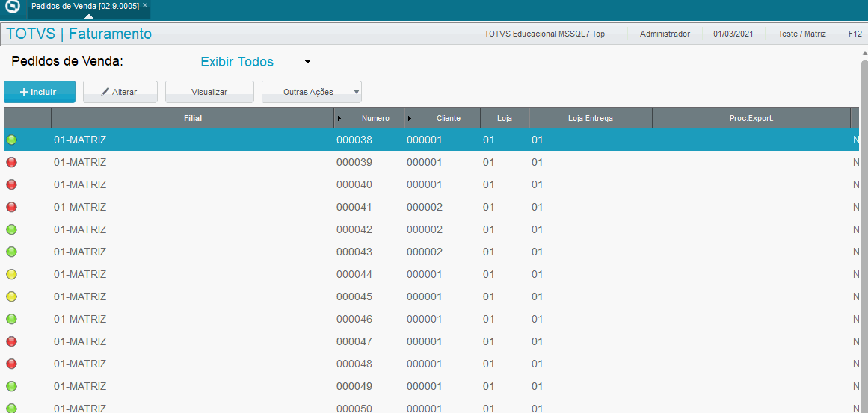Select order number 000044 cell
Viewport: 868px width, 413px height.
(354, 274)
